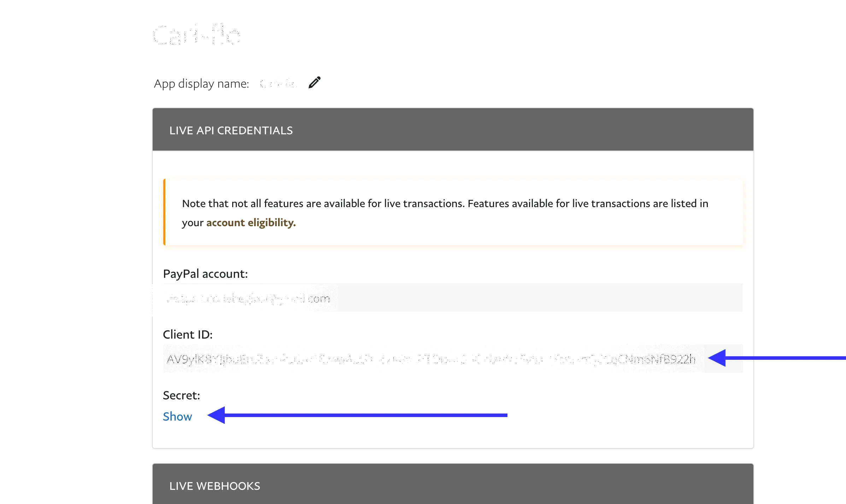Viewport: 846px width, 504px height.
Task: Click the Client ID label
Action: coord(188,334)
